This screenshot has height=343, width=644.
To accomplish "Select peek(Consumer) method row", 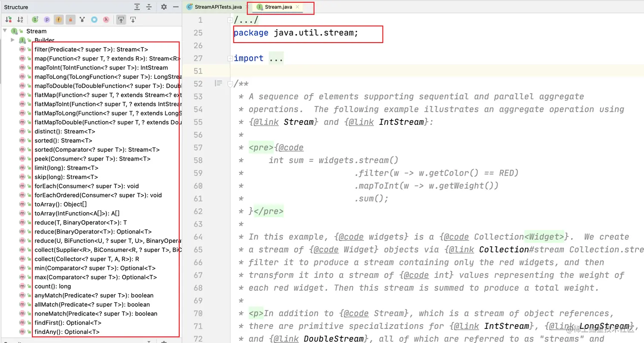I will tap(92, 159).
